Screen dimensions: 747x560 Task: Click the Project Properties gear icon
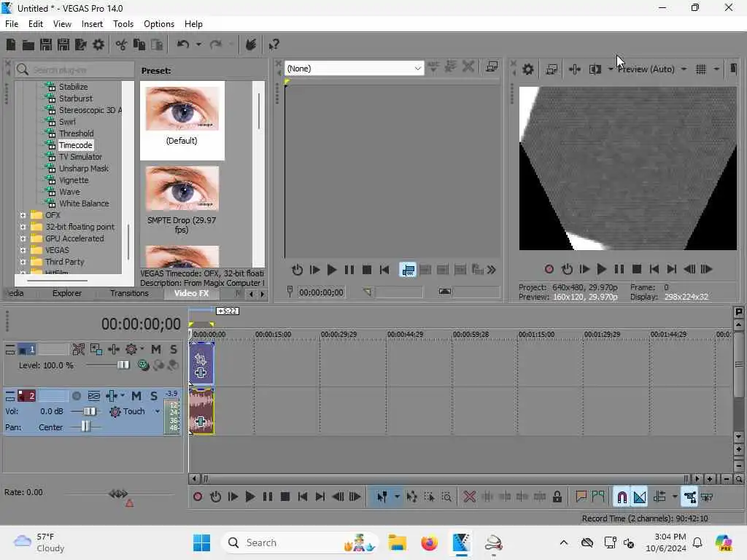coord(98,44)
